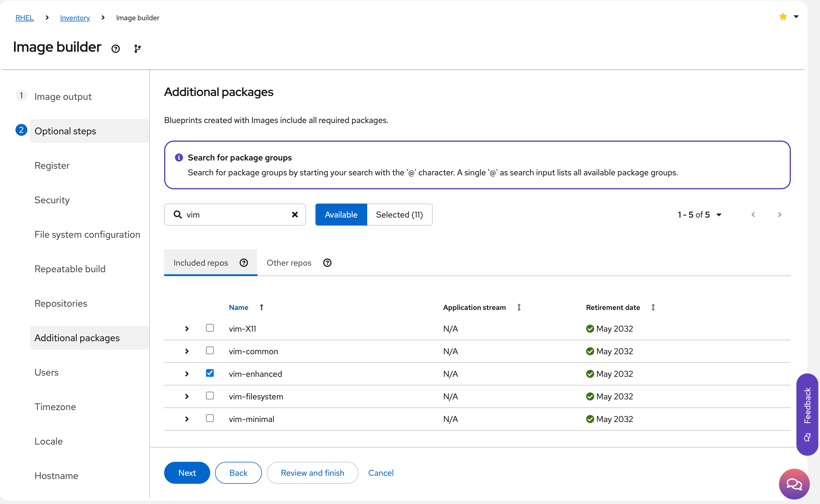The image size is (820, 504).
Task: Sort by Retirement date column
Action: pyautogui.click(x=653, y=307)
